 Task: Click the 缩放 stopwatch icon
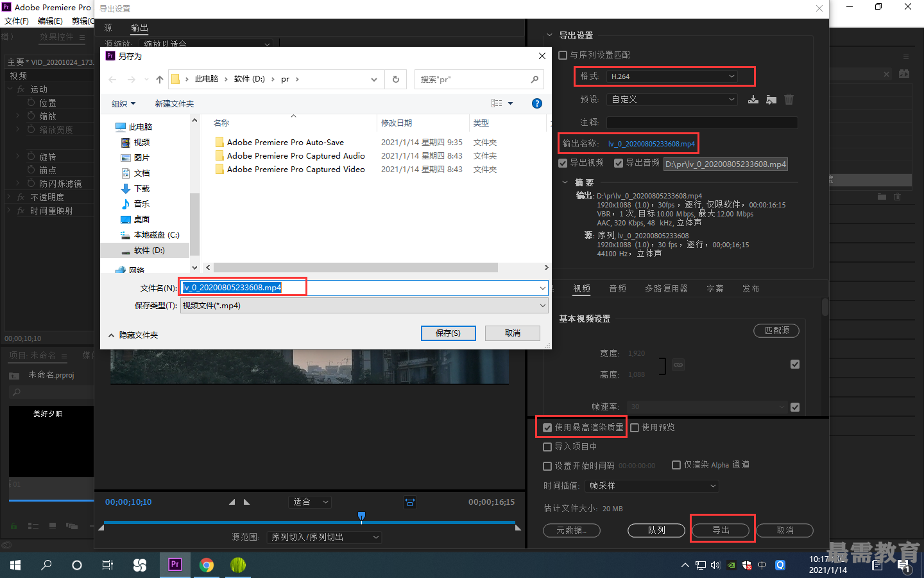tap(31, 116)
